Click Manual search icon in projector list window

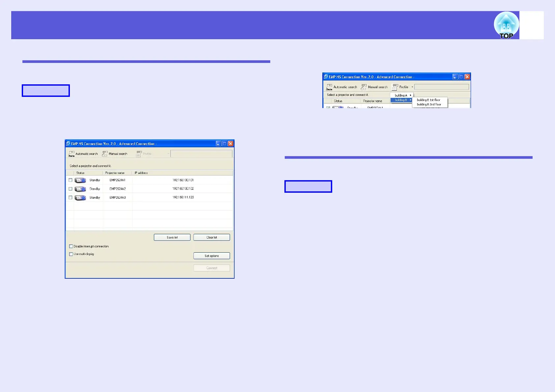[105, 154]
